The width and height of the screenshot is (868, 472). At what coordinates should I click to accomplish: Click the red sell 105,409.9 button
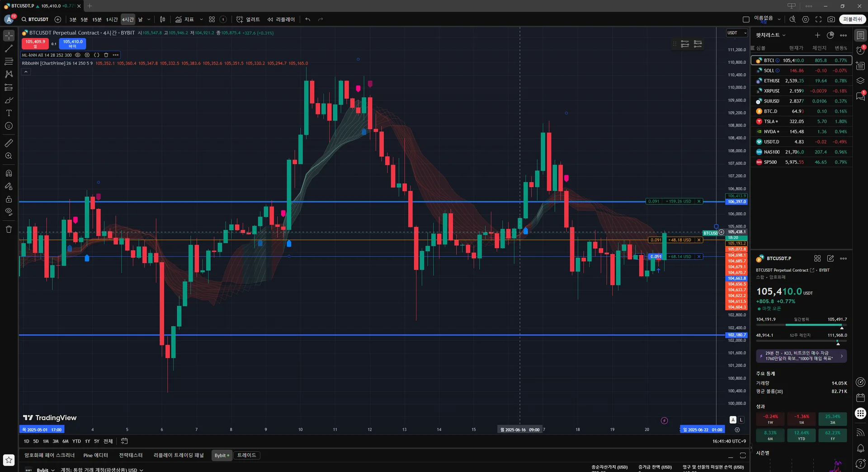click(x=35, y=43)
